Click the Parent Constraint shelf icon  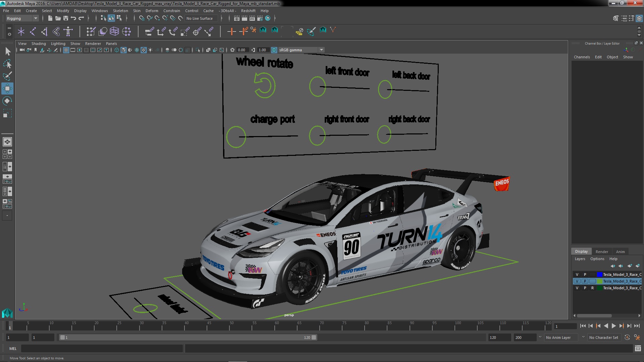coord(149,32)
